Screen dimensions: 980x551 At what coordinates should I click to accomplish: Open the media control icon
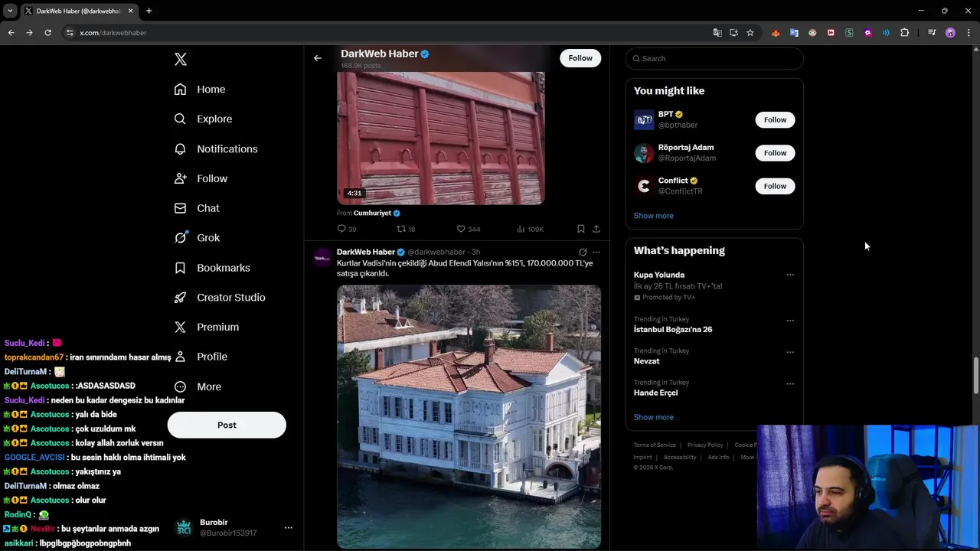pyautogui.click(x=932, y=33)
